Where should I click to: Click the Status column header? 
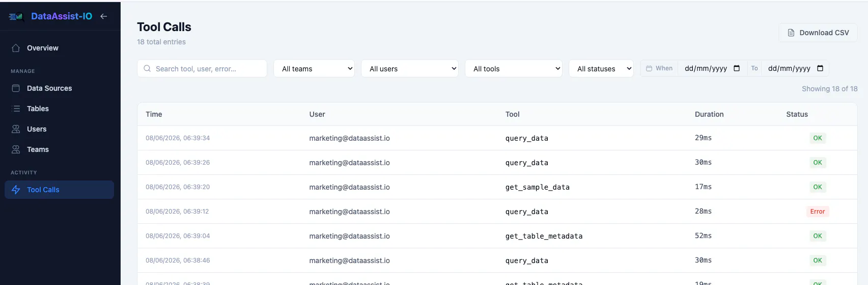pos(797,114)
